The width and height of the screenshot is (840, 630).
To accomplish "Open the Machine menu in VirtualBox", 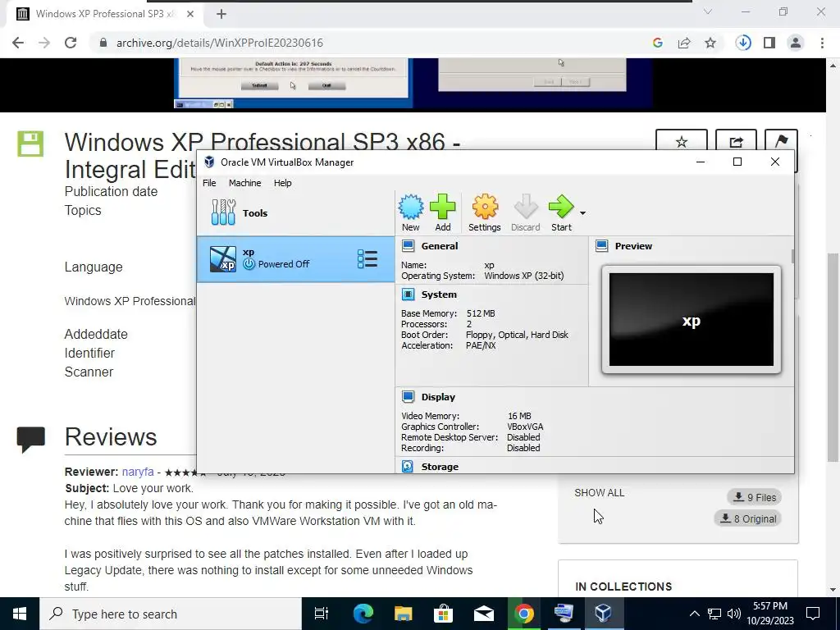I will click(x=244, y=183).
